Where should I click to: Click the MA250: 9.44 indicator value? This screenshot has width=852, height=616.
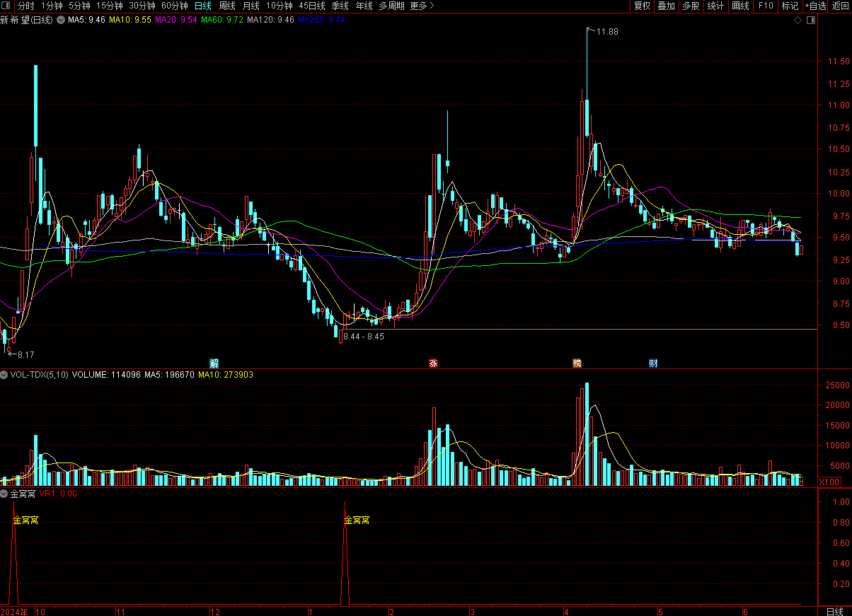322,20
